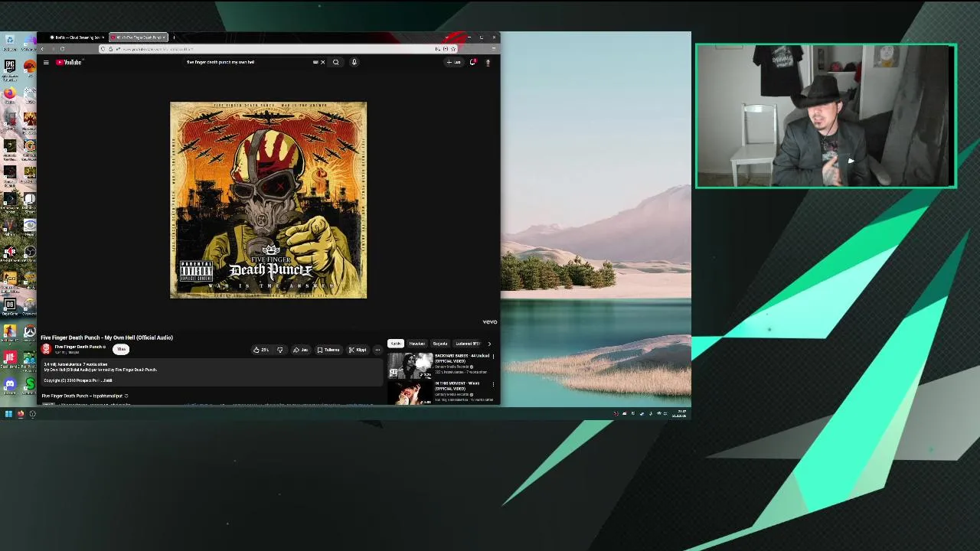
Task: Reload the page with browser refresh icon
Action: [x=62, y=49]
